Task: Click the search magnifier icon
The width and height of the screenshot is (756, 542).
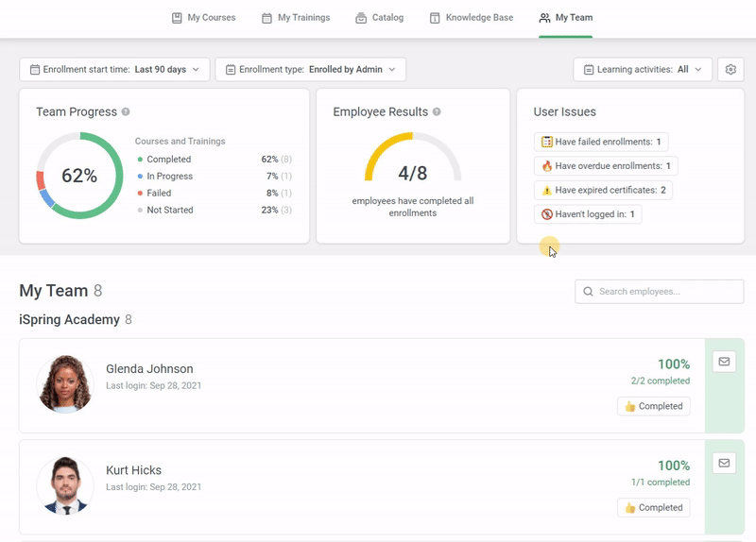Action: pyautogui.click(x=589, y=292)
